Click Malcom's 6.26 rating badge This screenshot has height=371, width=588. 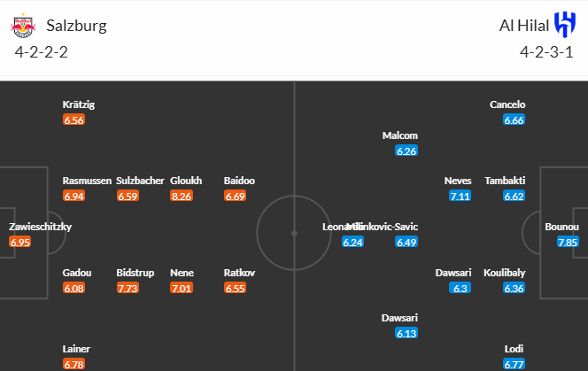point(406,151)
